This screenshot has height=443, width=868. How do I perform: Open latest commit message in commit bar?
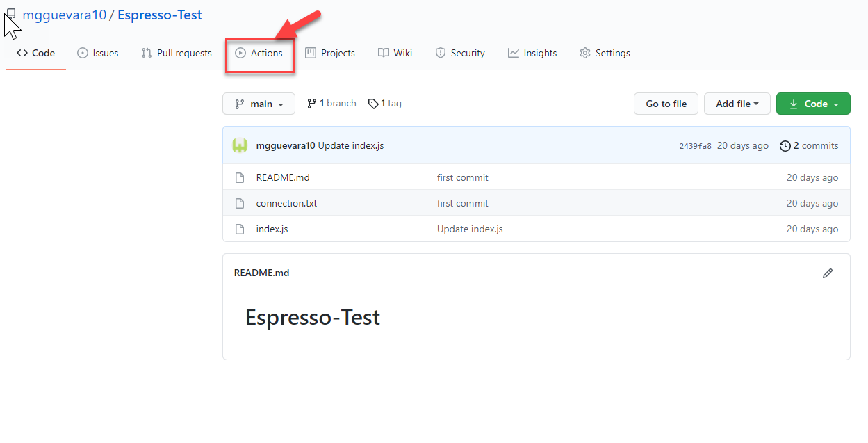[x=351, y=146]
